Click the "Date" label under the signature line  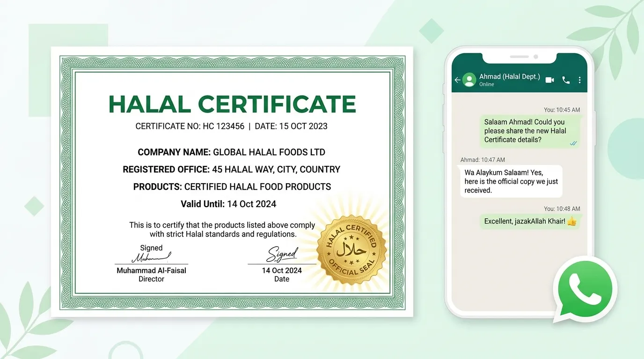tap(282, 279)
